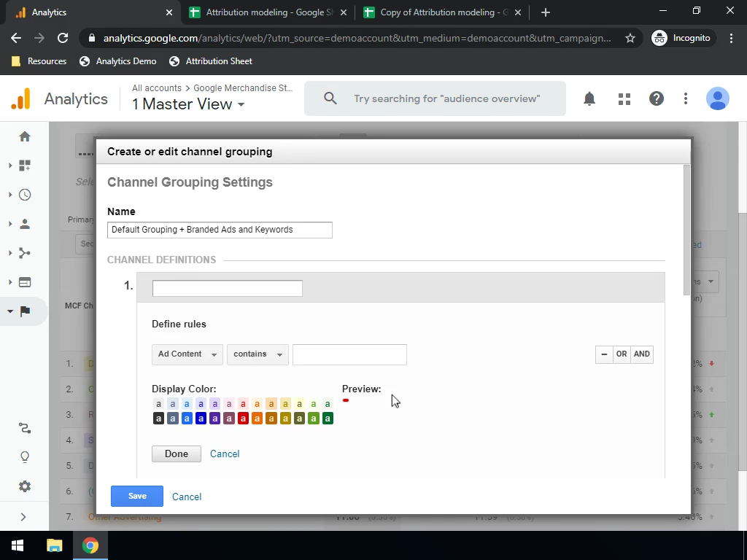Select the bright red display color swatch

click(x=243, y=419)
